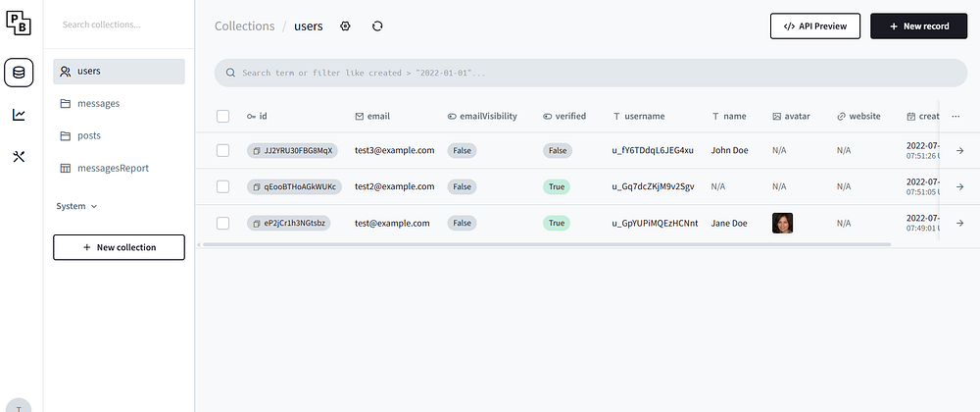980x412 pixels.
Task: Toggle the select-all records checkbox
Action: tap(223, 116)
